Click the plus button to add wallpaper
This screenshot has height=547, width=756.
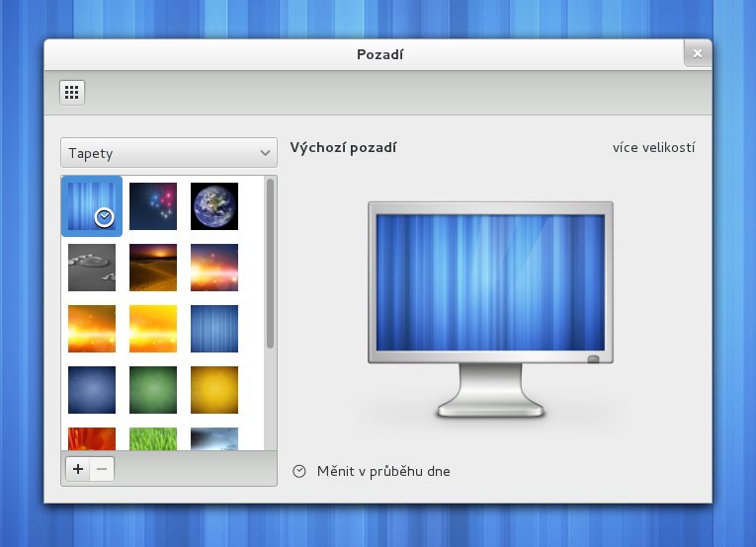[x=78, y=469]
